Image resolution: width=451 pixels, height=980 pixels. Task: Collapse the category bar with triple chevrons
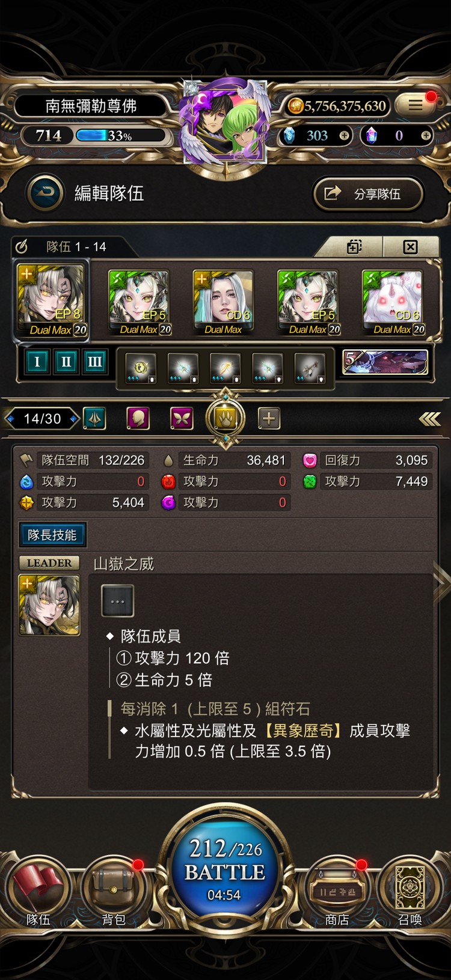[430, 419]
